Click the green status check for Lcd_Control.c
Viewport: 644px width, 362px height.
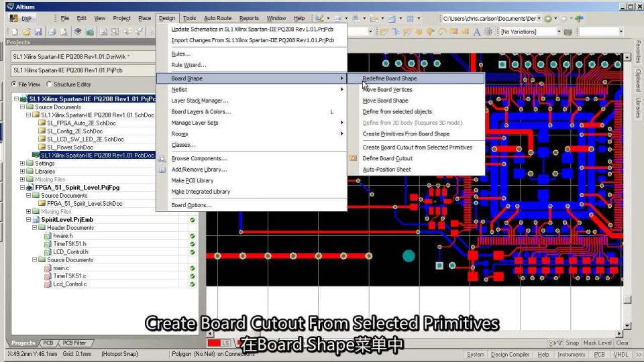[193, 284]
